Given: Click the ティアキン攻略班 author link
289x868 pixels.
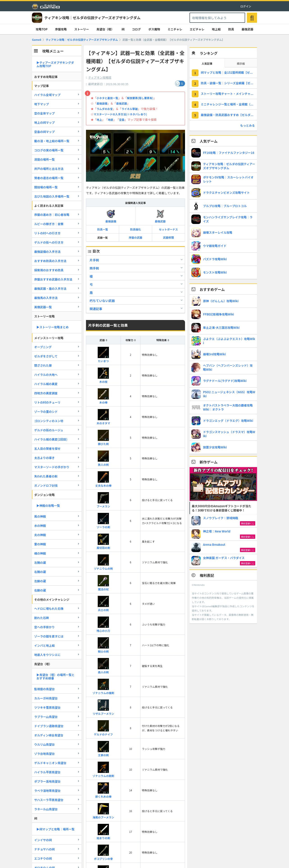Looking at the screenshot, I should [x=99, y=78].
